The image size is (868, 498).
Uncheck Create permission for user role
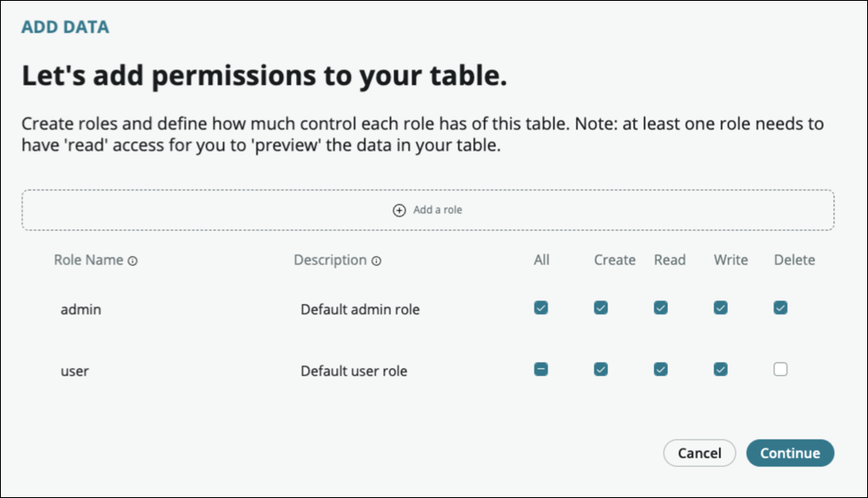tap(601, 370)
